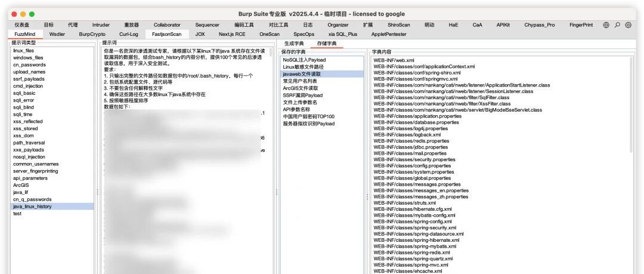Select ssrf_payloads prompt type
This screenshot has width=644, height=274.
point(52,79)
